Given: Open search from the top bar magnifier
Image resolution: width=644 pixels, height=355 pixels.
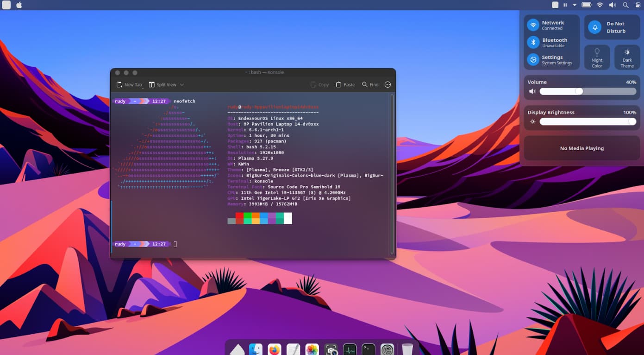Looking at the screenshot, I should [x=625, y=5].
